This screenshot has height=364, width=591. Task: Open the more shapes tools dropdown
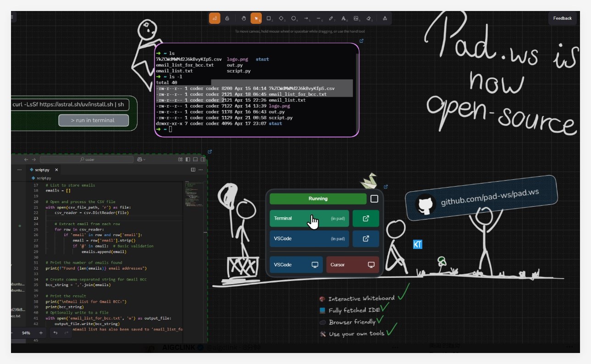point(385,18)
